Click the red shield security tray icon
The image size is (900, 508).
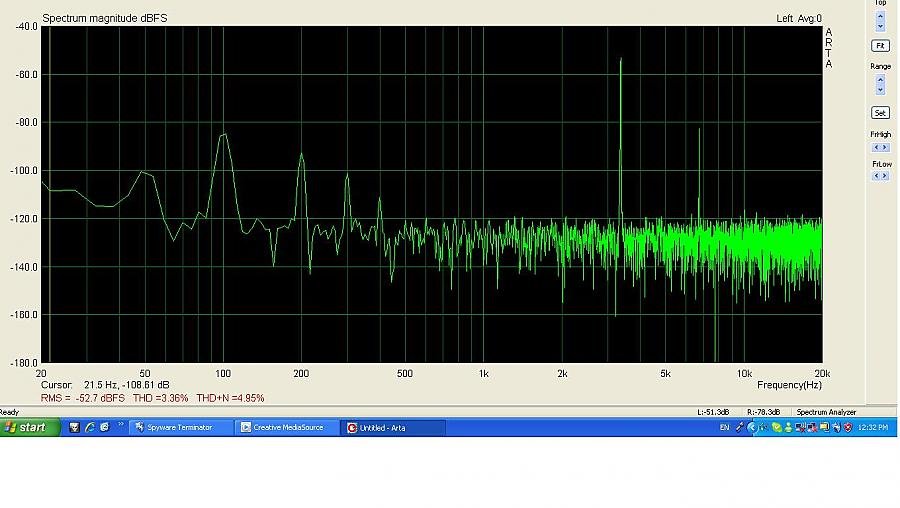(x=848, y=428)
